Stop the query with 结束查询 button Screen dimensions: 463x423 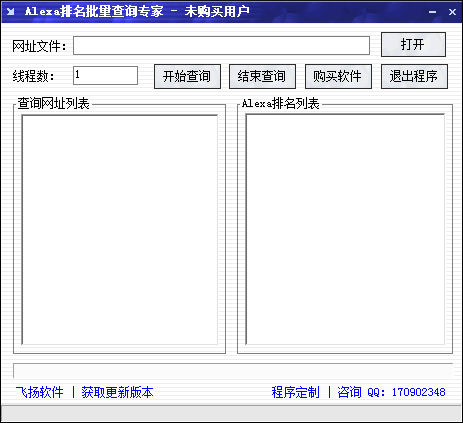(262, 76)
